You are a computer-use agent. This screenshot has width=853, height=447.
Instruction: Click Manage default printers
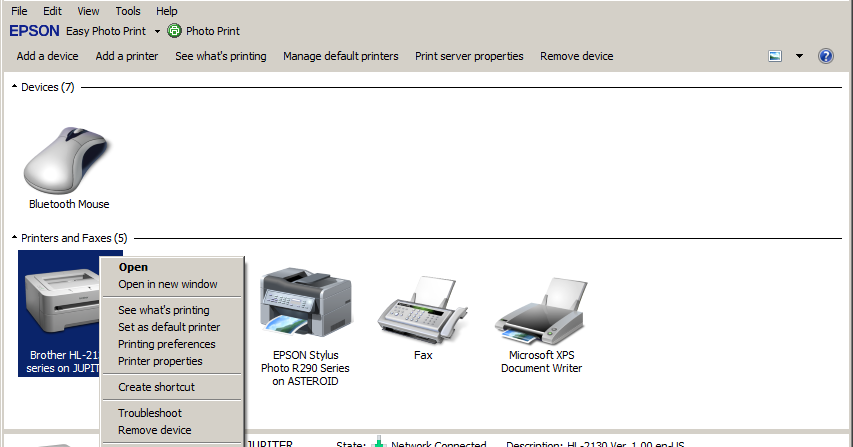[341, 56]
